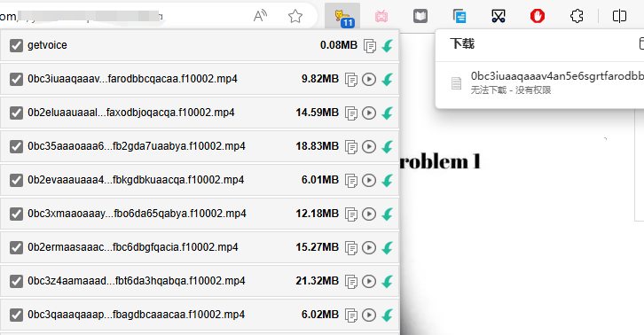Uncheck the 0bc3qaaaqaaap mp4 checkbox
Image resolution: width=644 pixels, height=335 pixels.
tap(17, 315)
